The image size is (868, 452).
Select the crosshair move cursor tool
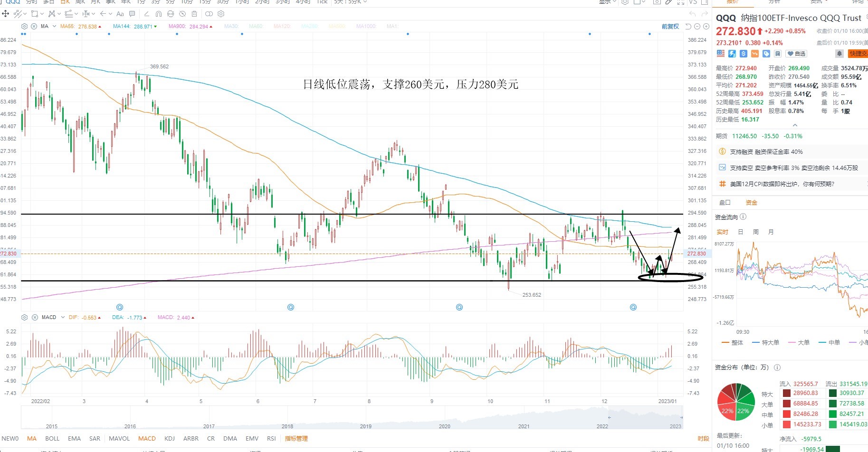(5, 14)
